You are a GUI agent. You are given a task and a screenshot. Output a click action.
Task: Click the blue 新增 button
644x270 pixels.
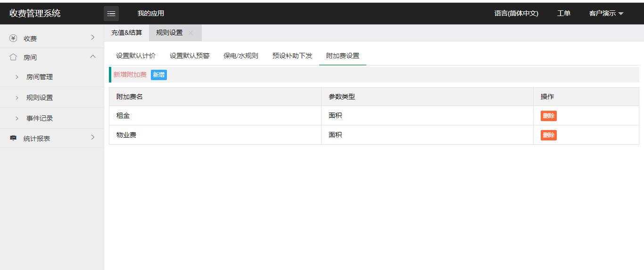[x=159, y=75]
